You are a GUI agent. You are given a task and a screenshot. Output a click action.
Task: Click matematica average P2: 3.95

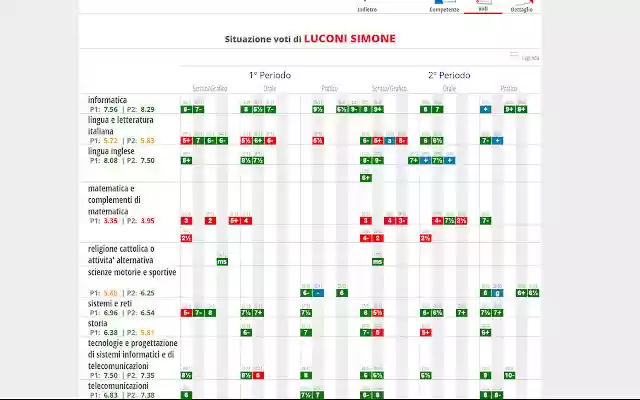point(141,221)
